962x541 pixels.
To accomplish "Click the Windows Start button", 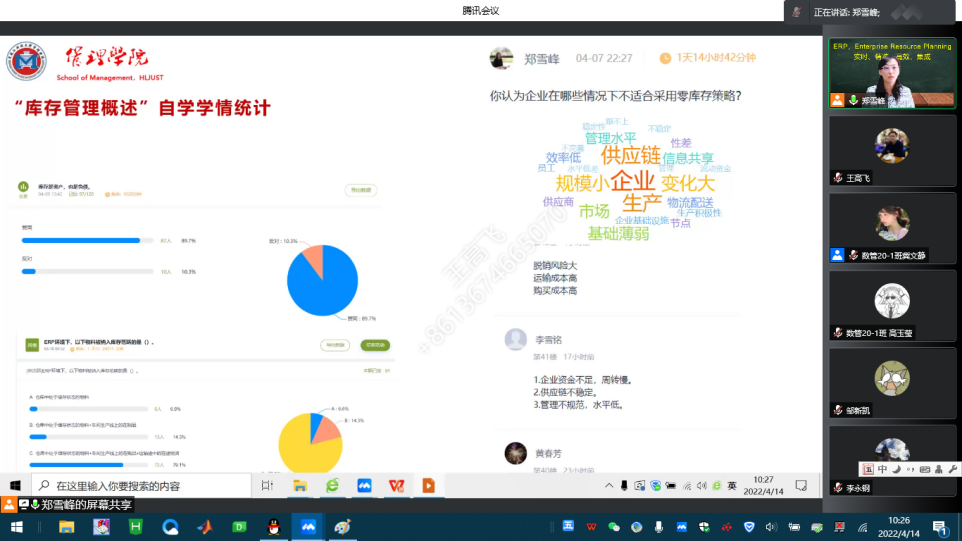I will [x=16, y=527].
